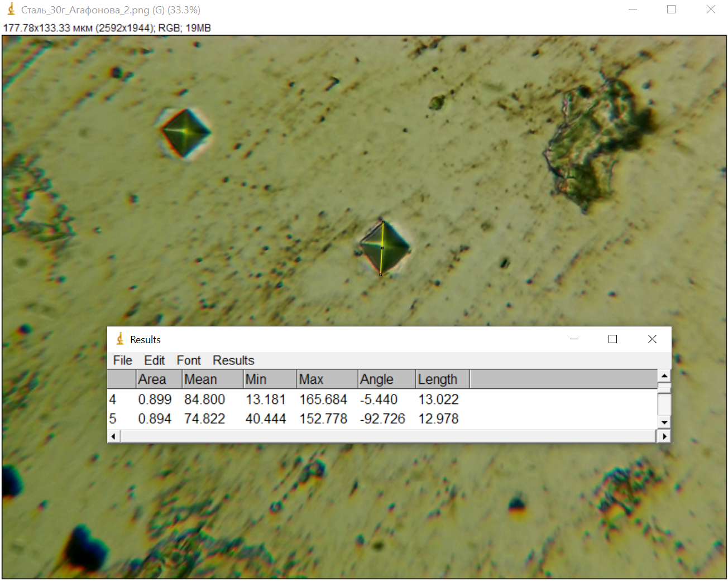Click the Results horizontal scrollbar track
This screenshot has height=582, width=728.
(x=389, y=436)
